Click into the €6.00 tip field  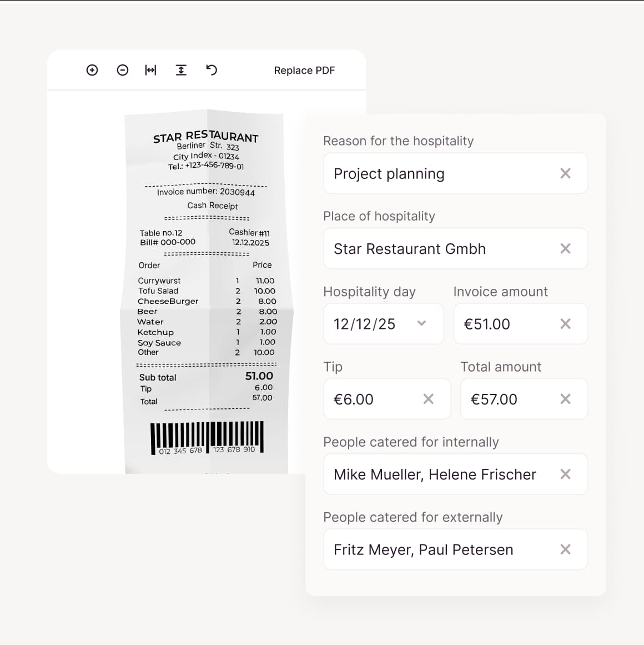(372, 399)
